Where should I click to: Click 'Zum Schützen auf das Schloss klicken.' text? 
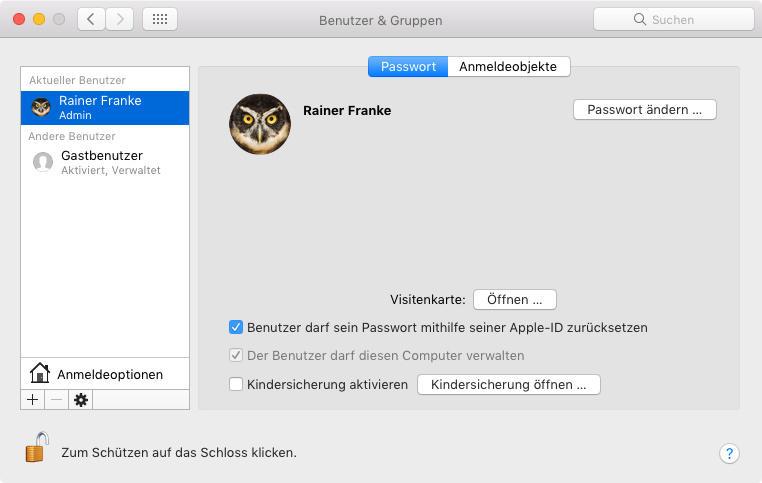[x=179, y=452]
